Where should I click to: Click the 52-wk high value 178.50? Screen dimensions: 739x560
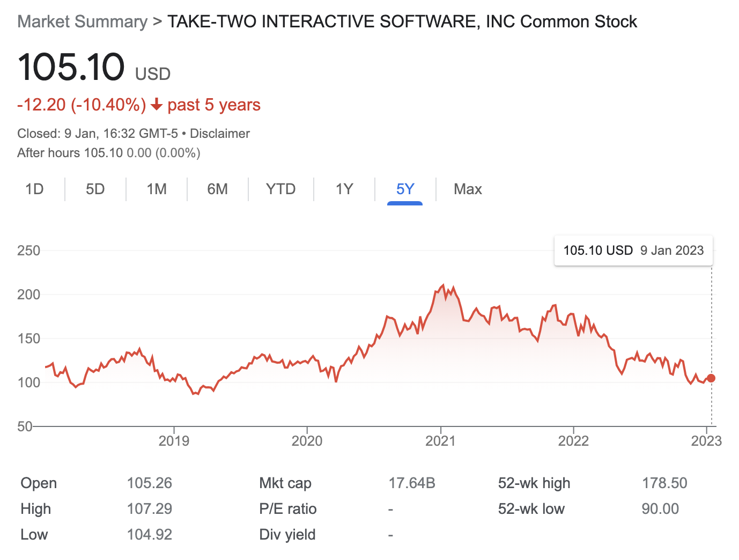click(664, 483)
